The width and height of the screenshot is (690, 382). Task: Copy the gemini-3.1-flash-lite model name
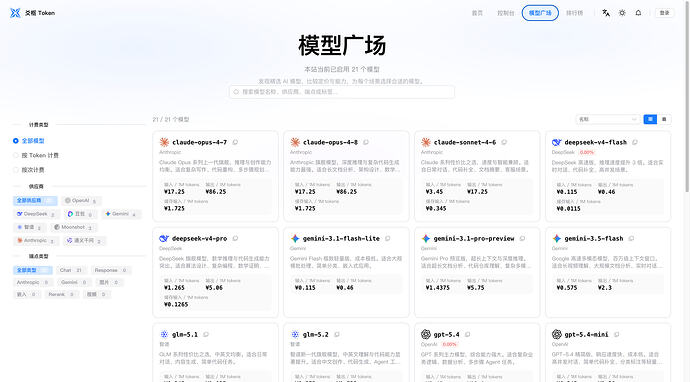pyautogui.click(x=387, y=239)
